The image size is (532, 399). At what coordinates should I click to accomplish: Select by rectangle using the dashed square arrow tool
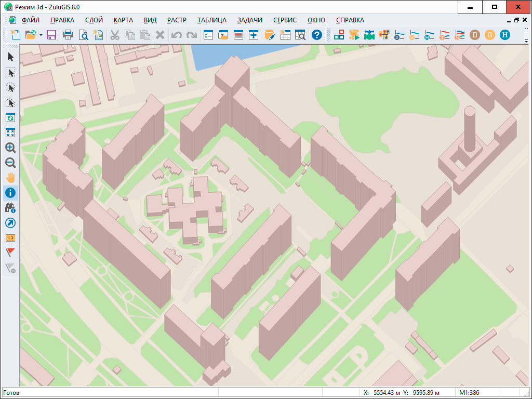click(x=10, y=72)
